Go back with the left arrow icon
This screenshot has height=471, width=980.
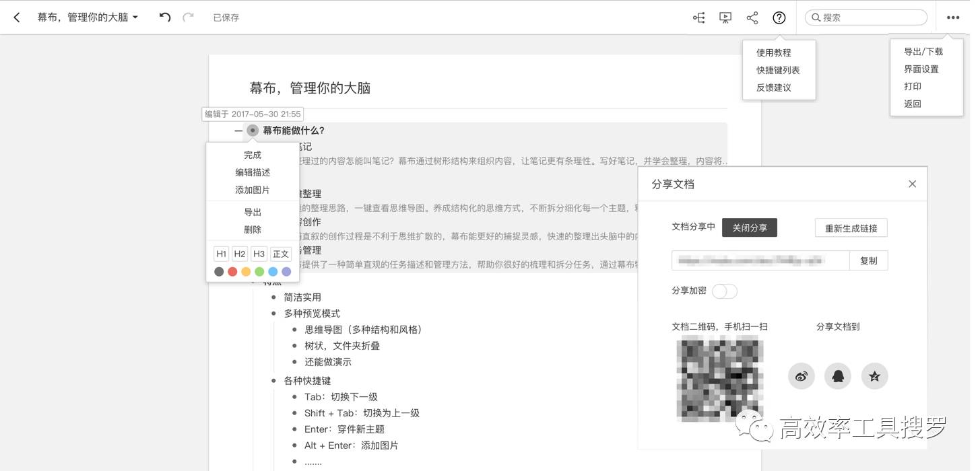17,17
